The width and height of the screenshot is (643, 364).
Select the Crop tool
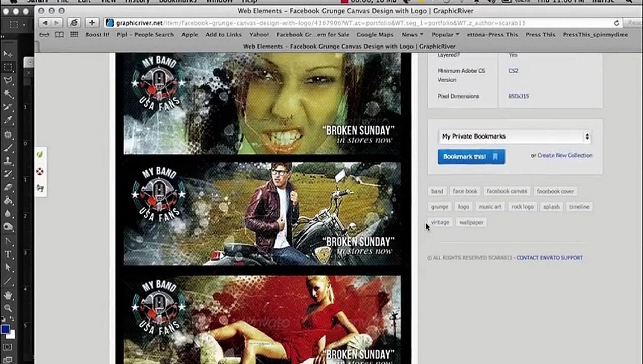click(8, 107)
